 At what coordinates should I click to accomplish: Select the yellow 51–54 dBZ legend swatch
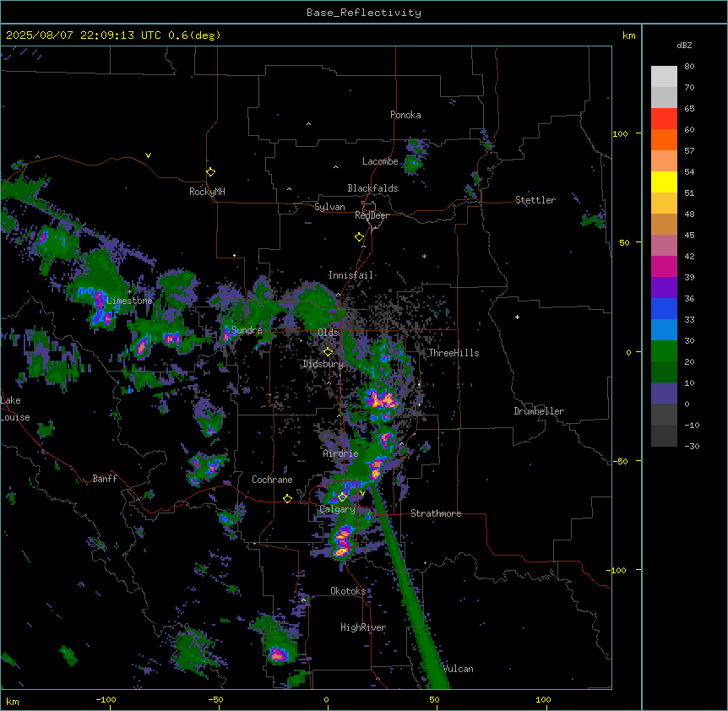click(664, 182)
